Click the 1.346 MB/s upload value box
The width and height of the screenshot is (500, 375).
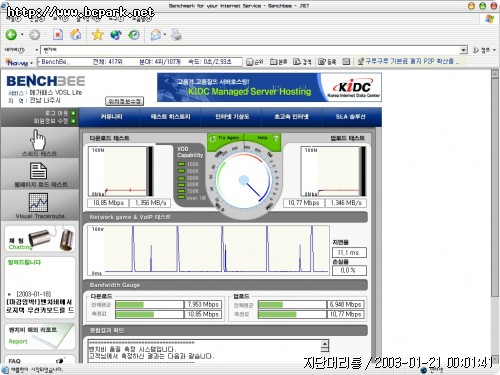pyautogui.click(x=346, y=203)
